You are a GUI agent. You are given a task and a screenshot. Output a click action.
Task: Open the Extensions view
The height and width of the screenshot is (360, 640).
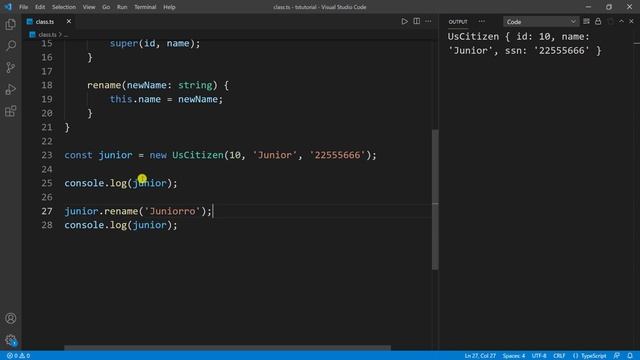coord(11,111)
